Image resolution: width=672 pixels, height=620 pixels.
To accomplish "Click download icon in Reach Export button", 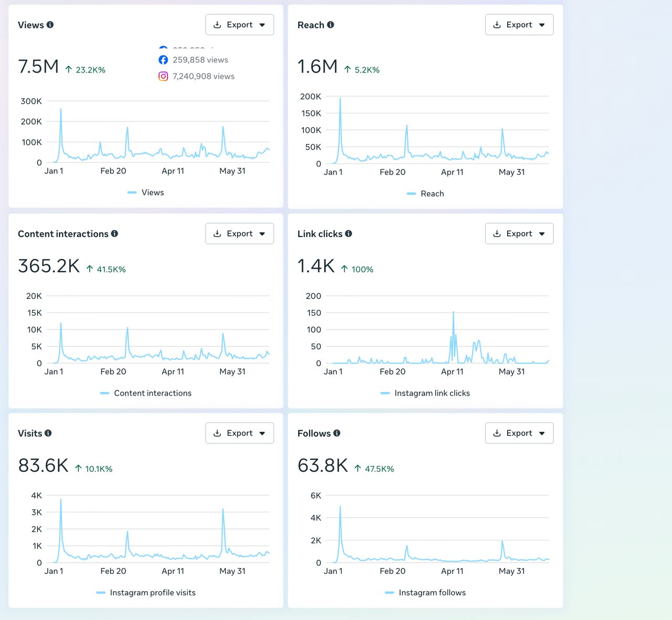I will 497,25.
